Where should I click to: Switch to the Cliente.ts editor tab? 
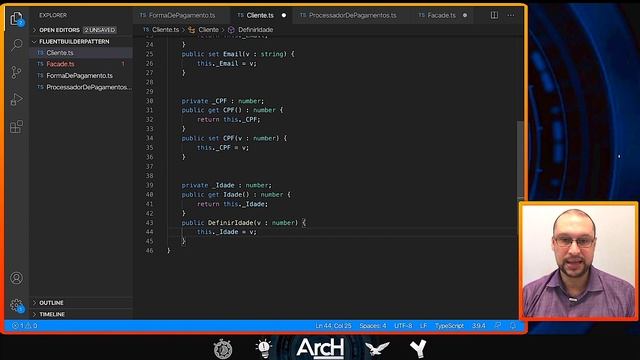pyautogui.click(x=260, y=15)
